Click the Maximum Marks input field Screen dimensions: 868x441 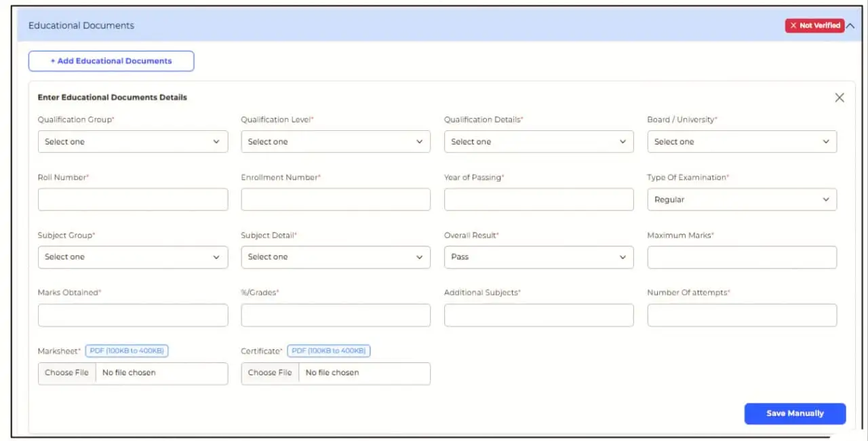coord(741,256)
